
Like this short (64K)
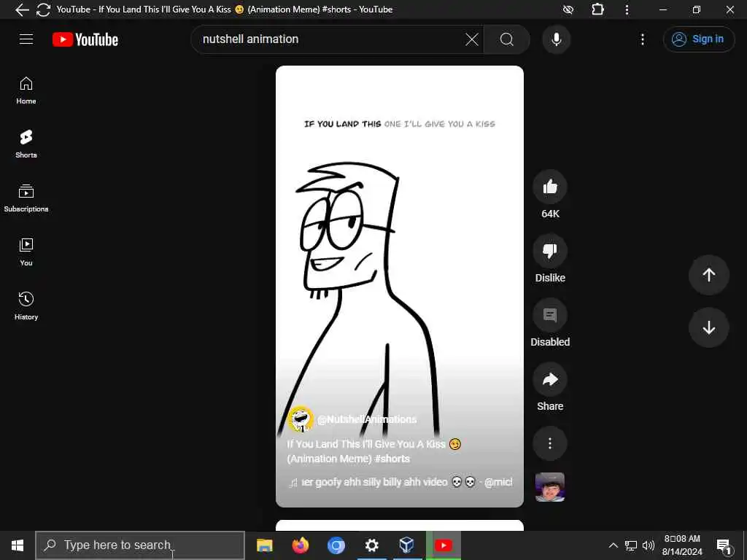(x=550, y=187)
